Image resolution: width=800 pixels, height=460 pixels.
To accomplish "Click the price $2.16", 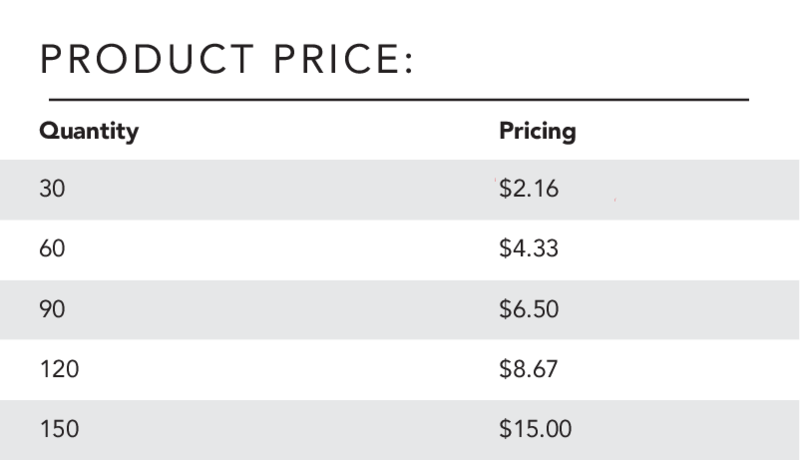I will 529,189.
